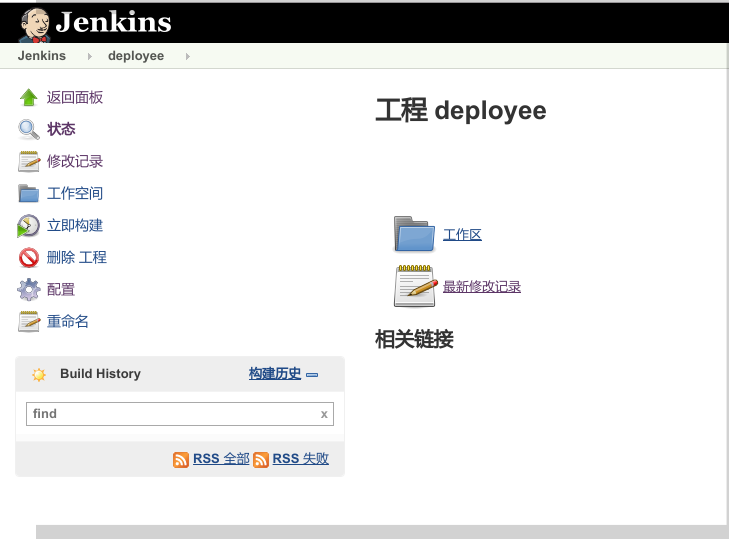Click the large folder icon for 工作区

click(x=414, y=234)
